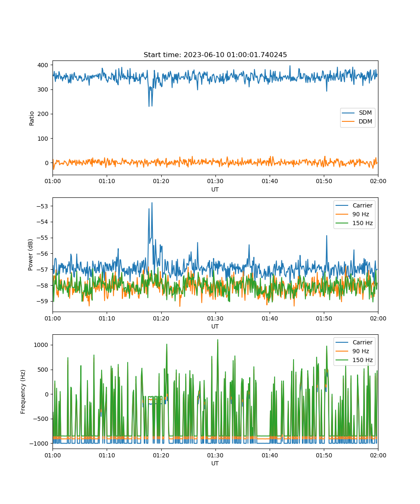The image size is (420, 504).
Task: Click the 01:00 tick under the Power plot
Action: pos(52,318)
